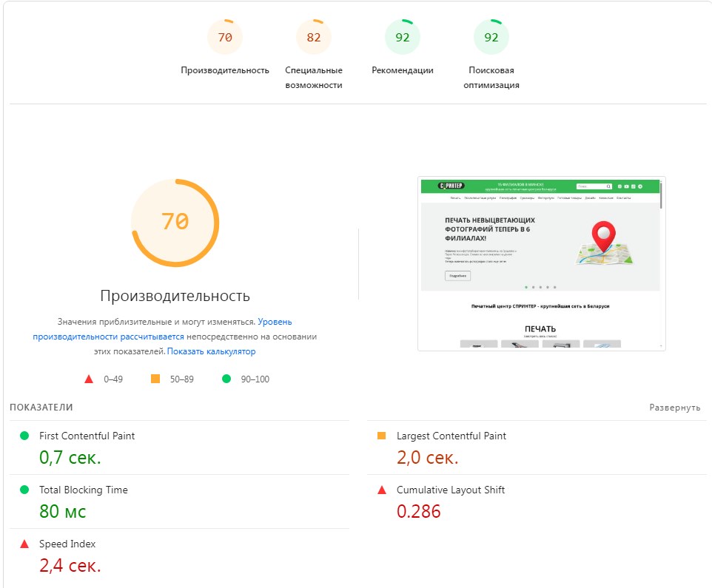
Task: Click the ПОКАЗАТЕЛИ section header
Action: click(x=41, y=406)
